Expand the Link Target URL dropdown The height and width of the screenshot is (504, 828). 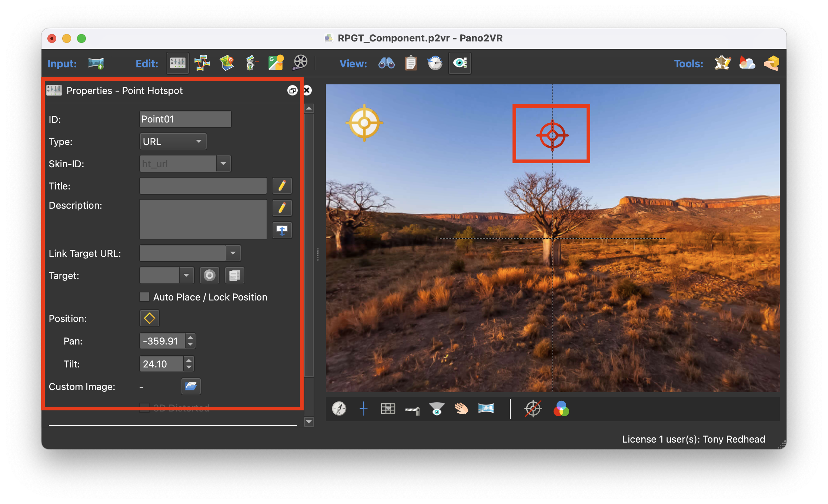tap(233, 253)
